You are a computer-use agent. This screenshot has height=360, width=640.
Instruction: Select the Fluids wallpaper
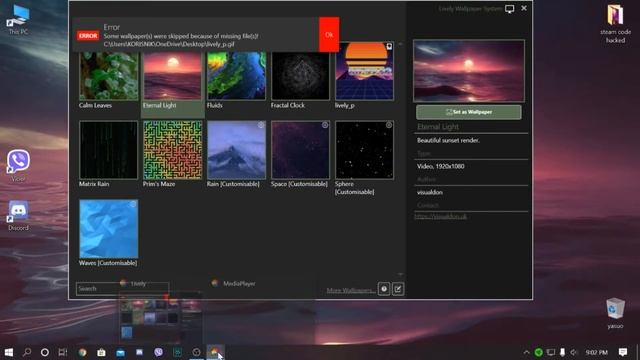pos(236,76)
